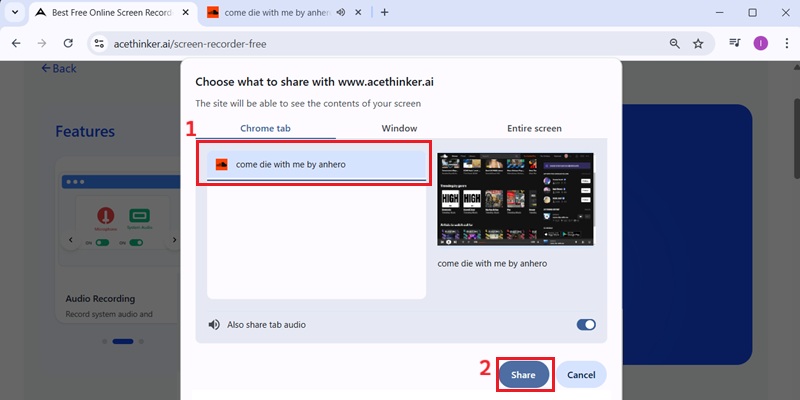800x400 pixels.
Task: View site information icon in address bar
Action: tap(99, 44)
